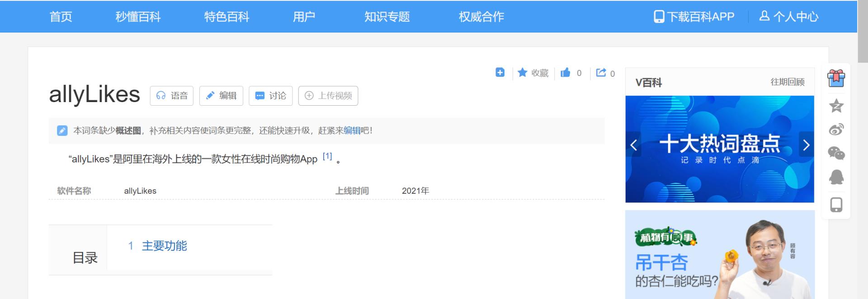Share to QQ via sidebar icon
The height and width of the screenshot is (299, 868).
pyautogui.click(x=836, y=177)
